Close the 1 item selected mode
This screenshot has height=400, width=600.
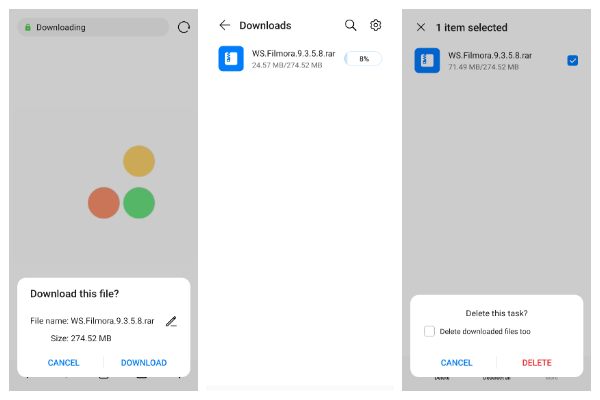click(421, 27)
